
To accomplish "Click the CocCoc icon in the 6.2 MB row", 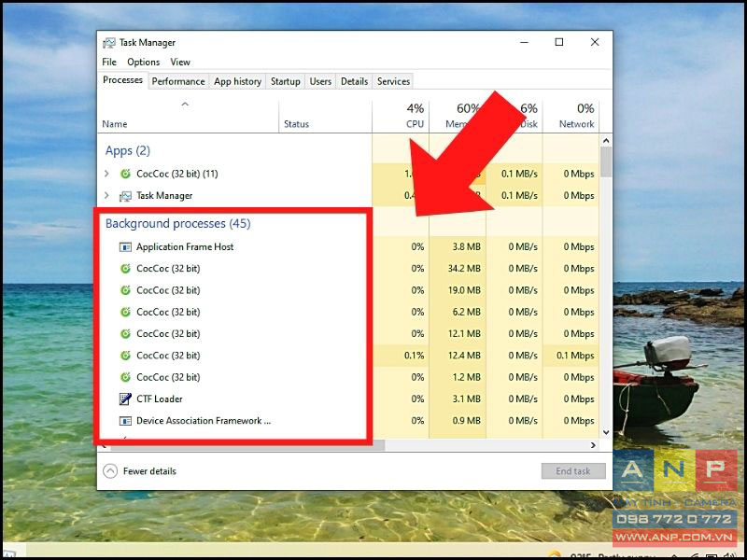I will coord(125,313).
